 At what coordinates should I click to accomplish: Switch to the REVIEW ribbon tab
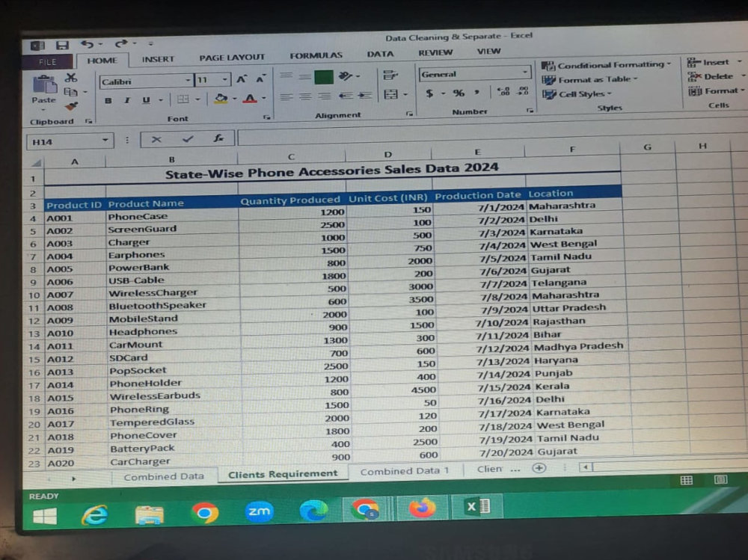coord(435,52)
